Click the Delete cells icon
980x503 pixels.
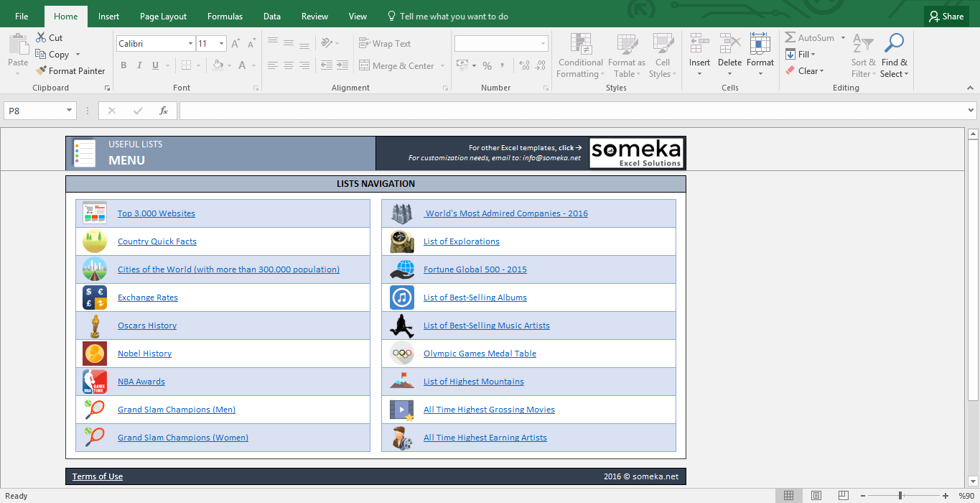[729, 44]
